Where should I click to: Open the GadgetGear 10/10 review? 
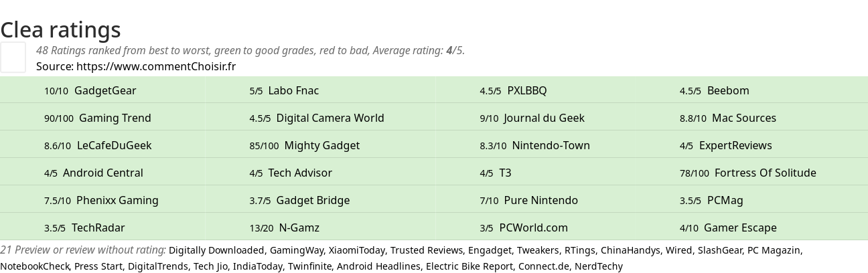tap(90, 90)
